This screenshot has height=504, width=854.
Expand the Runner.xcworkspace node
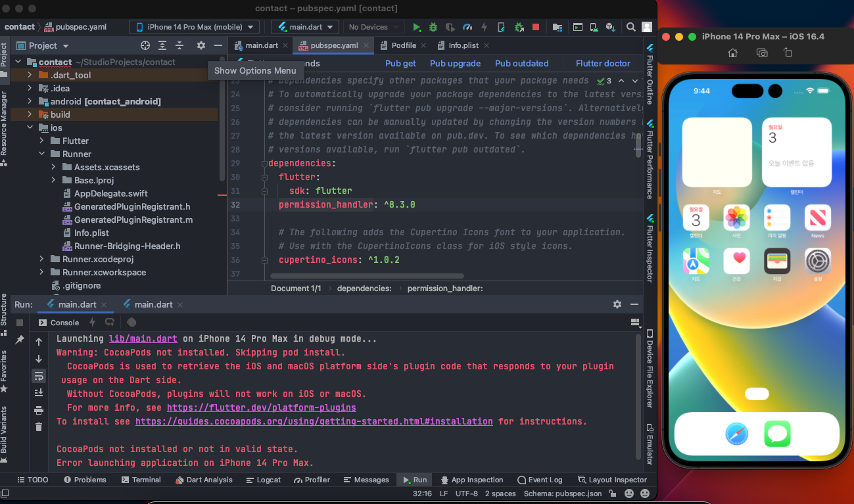[x=41, y=272]
